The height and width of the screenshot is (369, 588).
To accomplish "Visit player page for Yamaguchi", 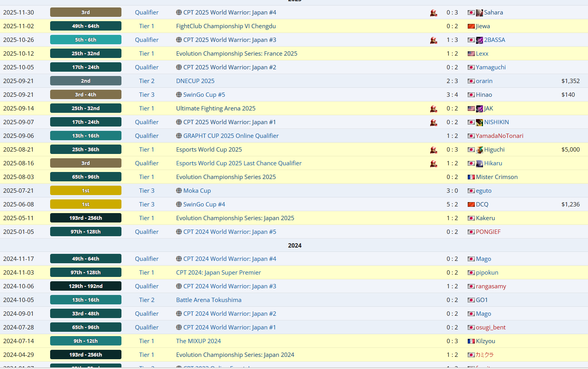I will [491, 67].
